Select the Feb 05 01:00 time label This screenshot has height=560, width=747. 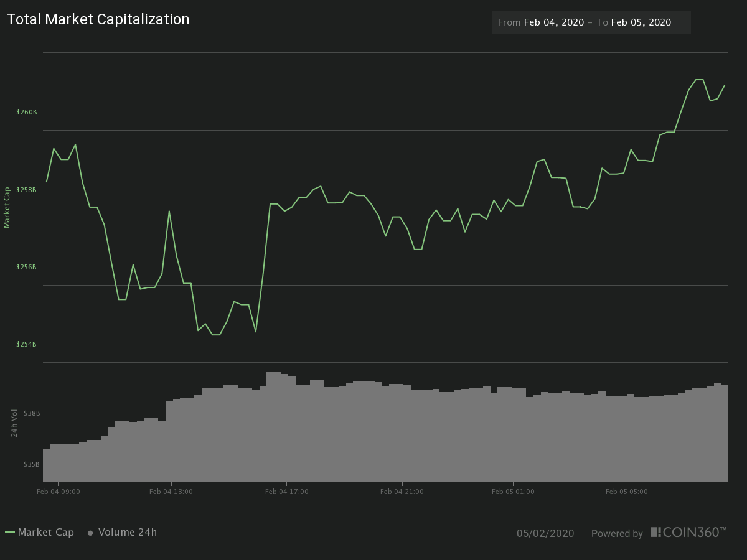(x=513, y=492)
